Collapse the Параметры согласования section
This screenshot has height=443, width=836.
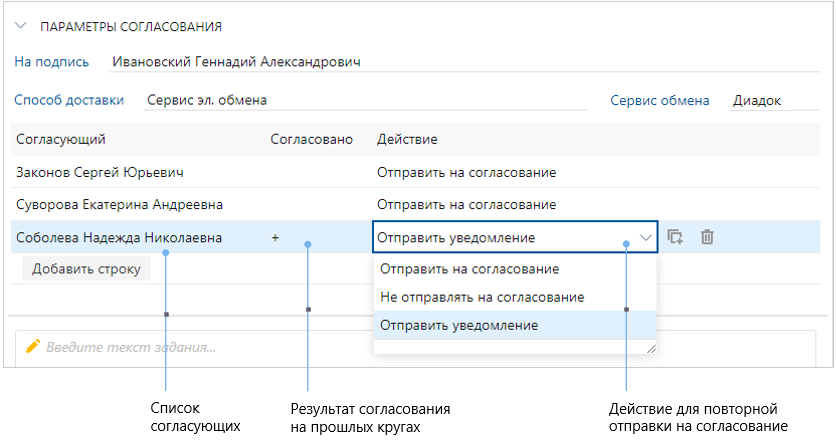20,27
